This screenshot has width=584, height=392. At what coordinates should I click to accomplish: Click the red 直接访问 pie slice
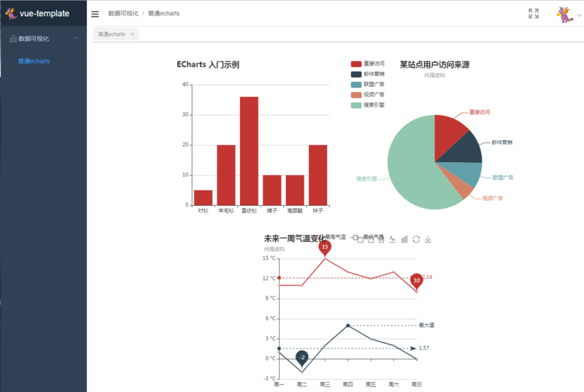point(447,134)
